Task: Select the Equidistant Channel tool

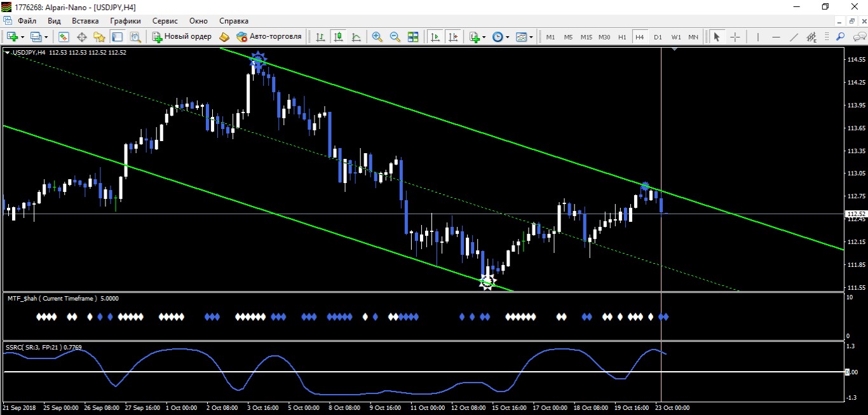Action: click(811, 37)
